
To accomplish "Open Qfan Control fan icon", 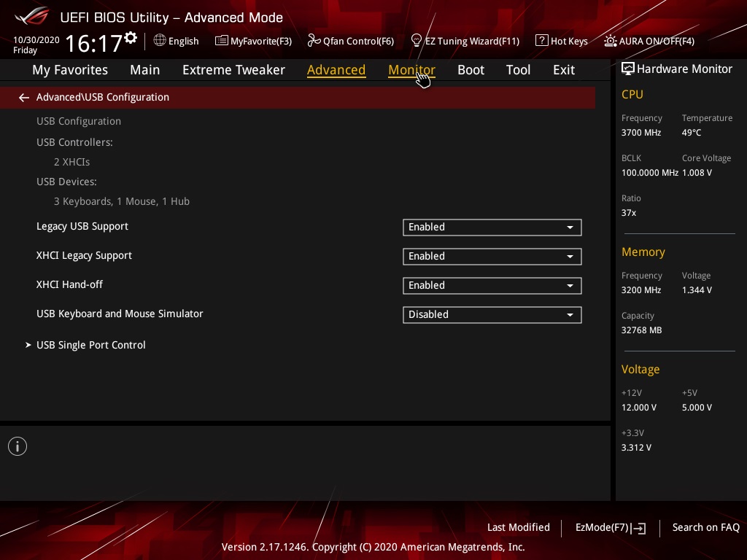I will (x=314, y=41).
